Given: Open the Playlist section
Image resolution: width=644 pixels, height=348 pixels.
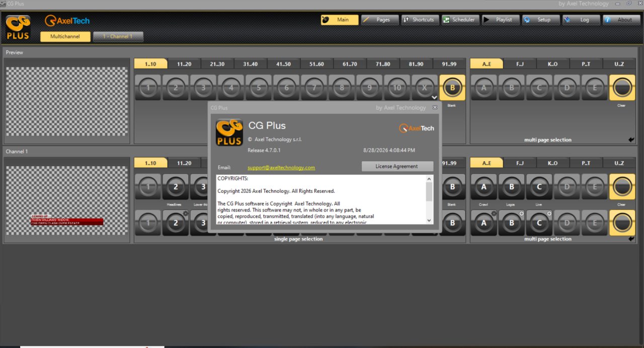Looking at the screenshot, I should [501, 20].
